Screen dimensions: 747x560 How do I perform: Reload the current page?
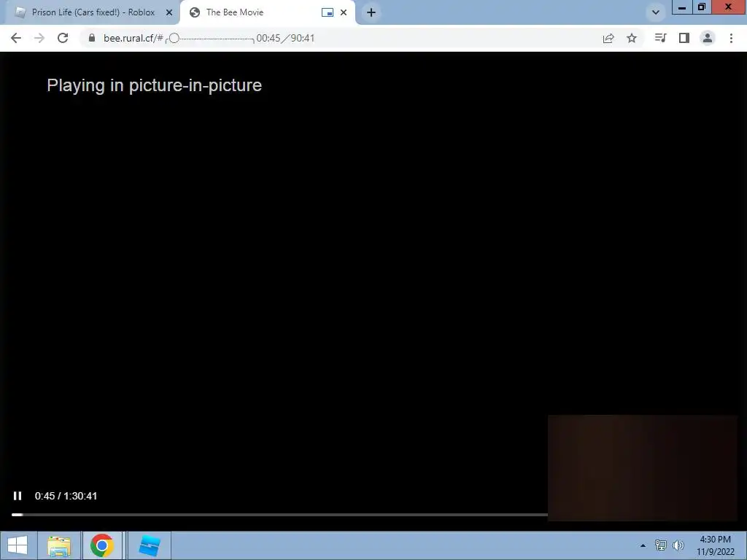[x=63, y=38]
